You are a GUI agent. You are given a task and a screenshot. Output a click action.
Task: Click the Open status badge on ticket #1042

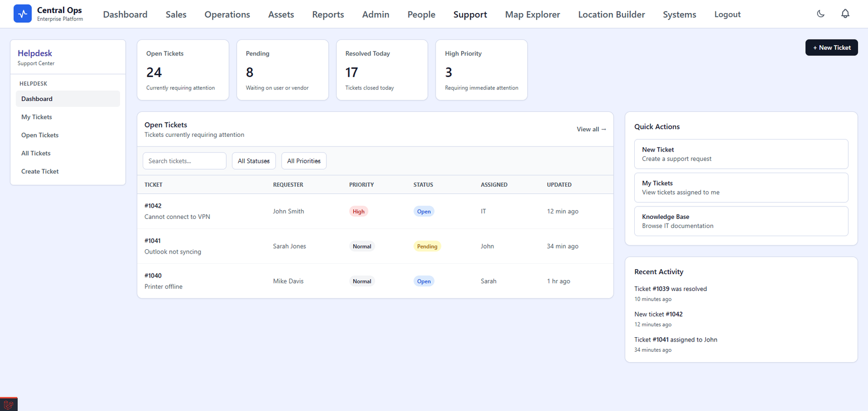click(x=424, y=211)
